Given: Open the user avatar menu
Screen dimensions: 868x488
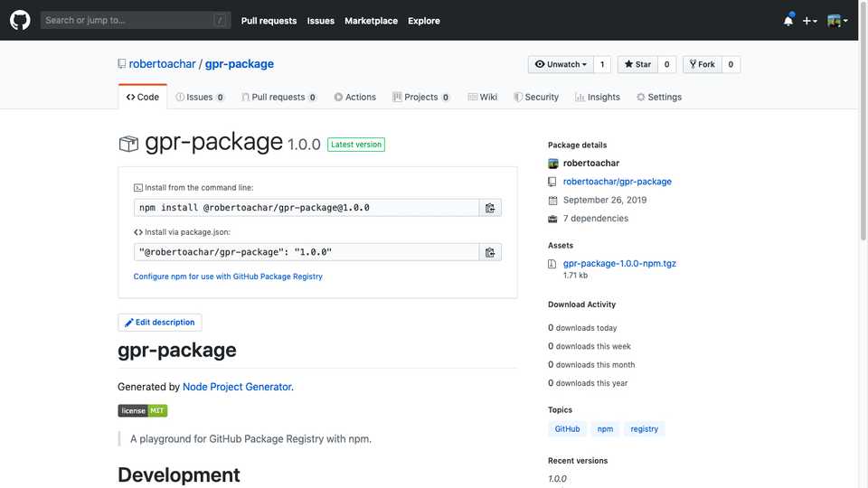Looking at the screenshot, I should 837,21.
